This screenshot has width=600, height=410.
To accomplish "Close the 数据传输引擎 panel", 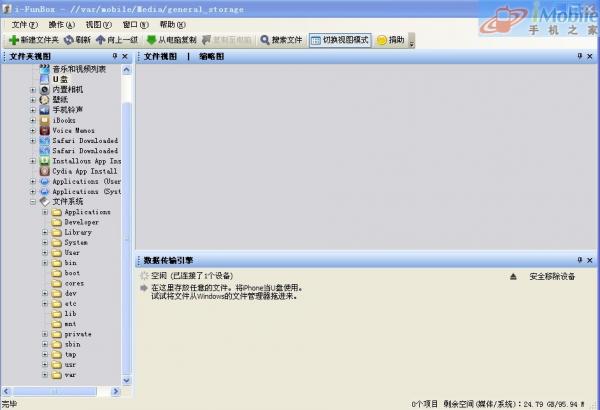I will [590, 260].
